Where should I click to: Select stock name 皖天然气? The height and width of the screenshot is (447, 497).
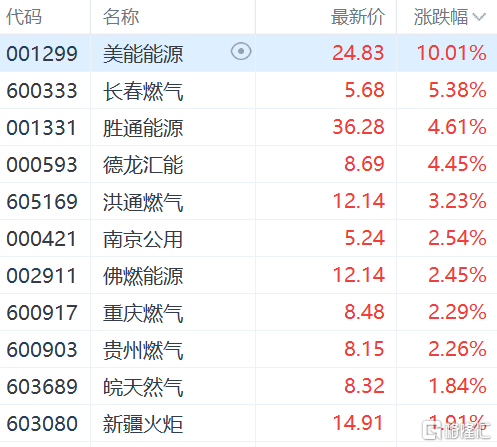[x=143, y=387]
